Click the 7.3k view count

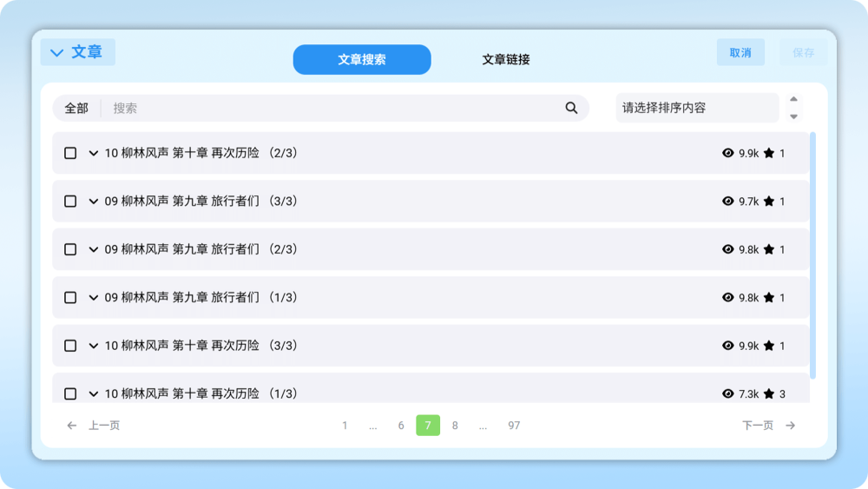click(748, 393)
